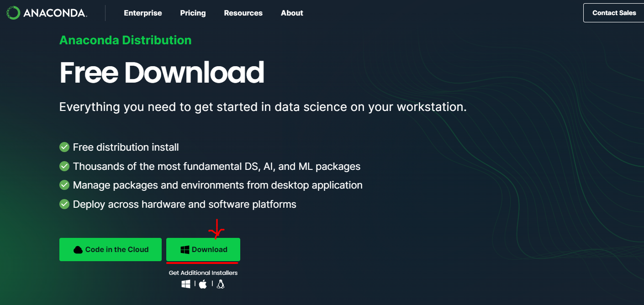Screen dimensions: 644x305
Task: Click checkmark icon beside Manage packages
Action: click(64, 185)
